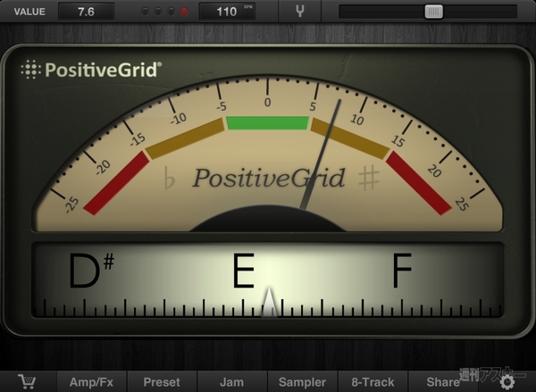This screenshot has height=392, width=536.
Task: Click the right red sharp zone on the meter
Action: [419, 183]
